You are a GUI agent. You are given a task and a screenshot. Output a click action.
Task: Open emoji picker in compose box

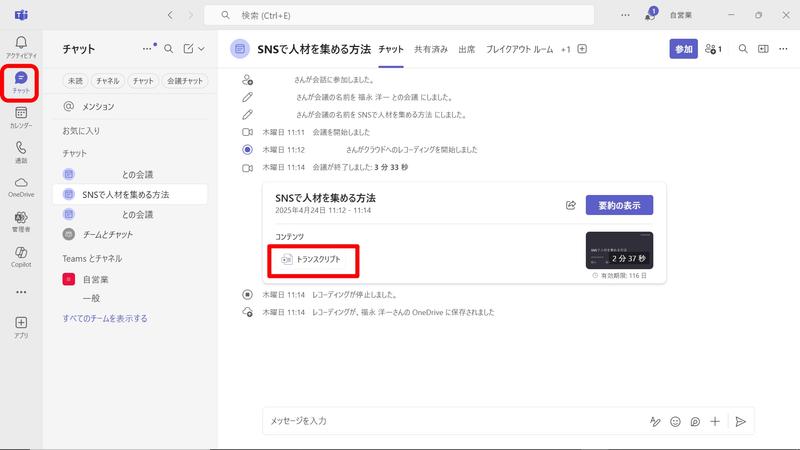675,421
